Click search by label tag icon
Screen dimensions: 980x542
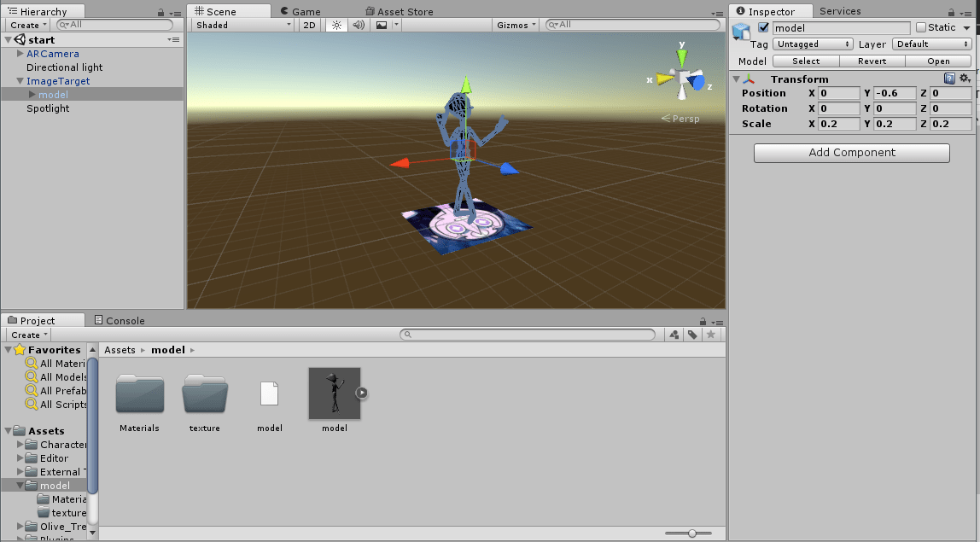(692, 335)
